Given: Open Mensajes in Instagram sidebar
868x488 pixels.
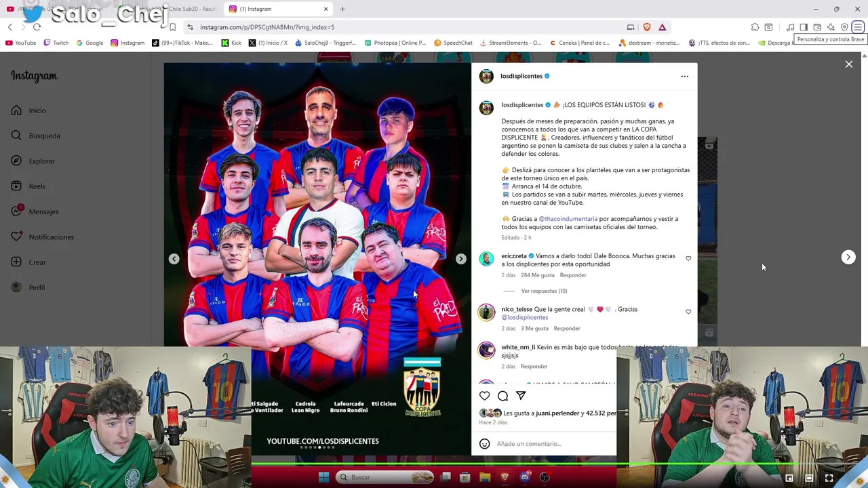Looking at the screenshot, I should pos(35,211).
